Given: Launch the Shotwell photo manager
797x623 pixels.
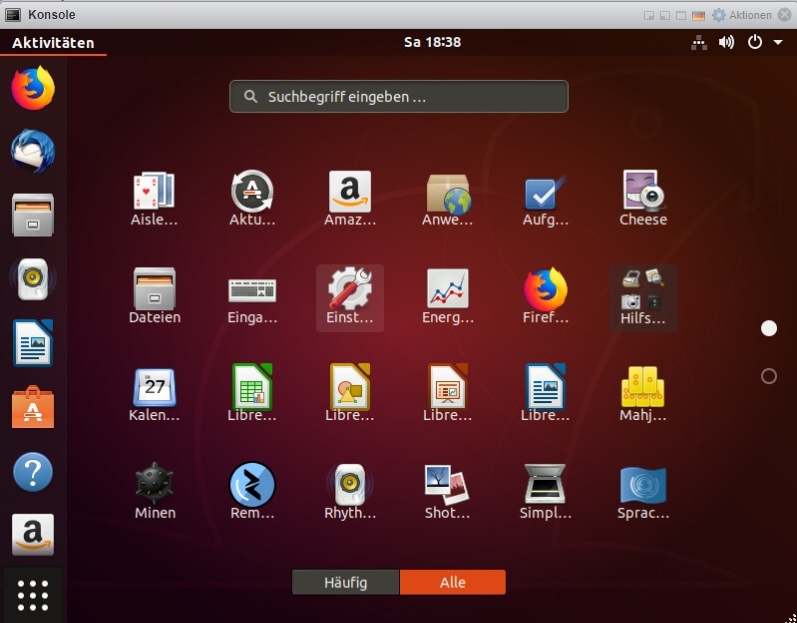Looking at the screenshot, I should (x=447, y=492).
